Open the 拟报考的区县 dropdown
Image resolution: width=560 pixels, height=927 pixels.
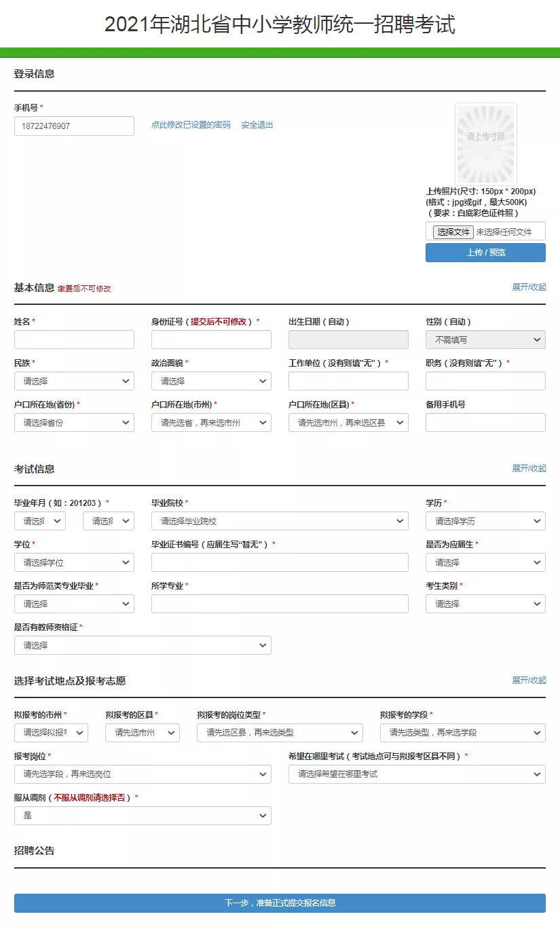(x=143, y=733)
